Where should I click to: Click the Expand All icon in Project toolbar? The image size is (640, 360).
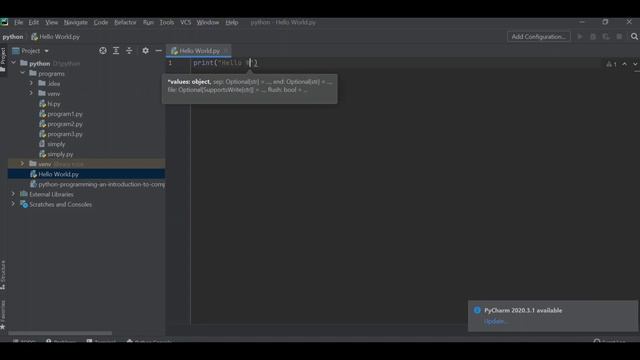point(116,51)
